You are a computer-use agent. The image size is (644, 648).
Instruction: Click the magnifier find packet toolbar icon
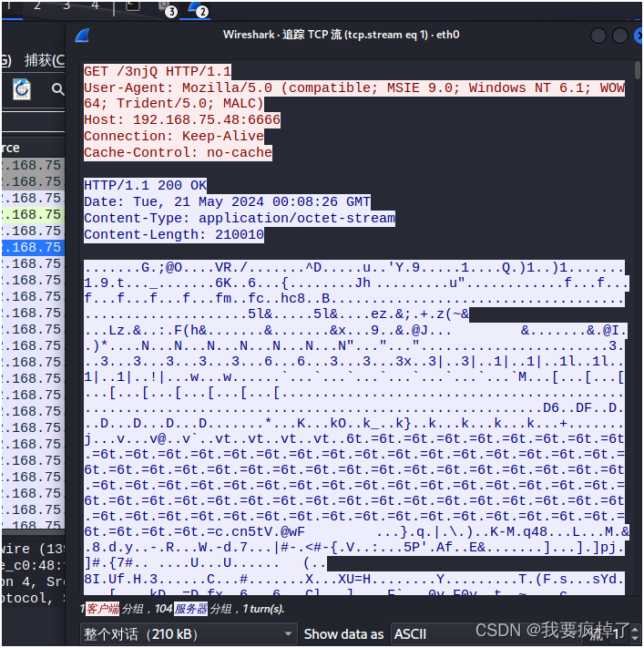coord(57,88)
